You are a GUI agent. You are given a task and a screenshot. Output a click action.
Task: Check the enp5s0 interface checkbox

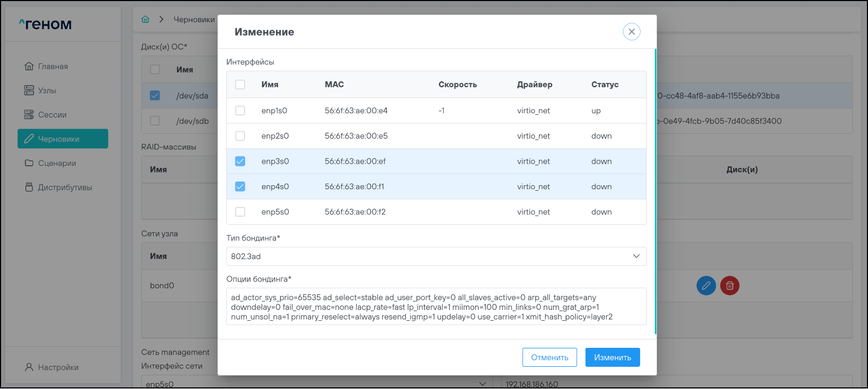click(240, 212)
